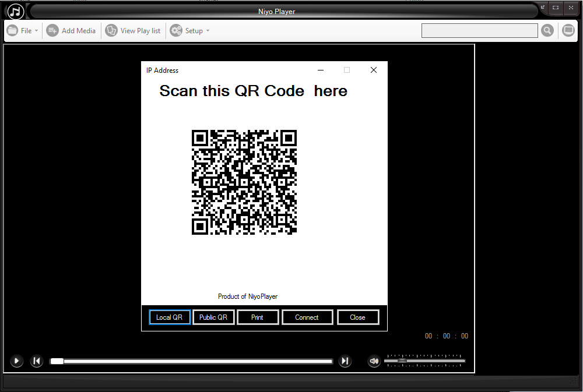Click the Scan this QR Code here heading

[x=253, y=91]
